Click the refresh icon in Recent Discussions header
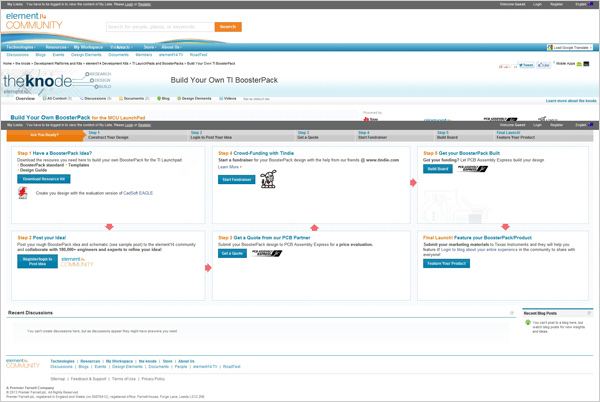Screen dimensions: 600x402 coord(512,313)
